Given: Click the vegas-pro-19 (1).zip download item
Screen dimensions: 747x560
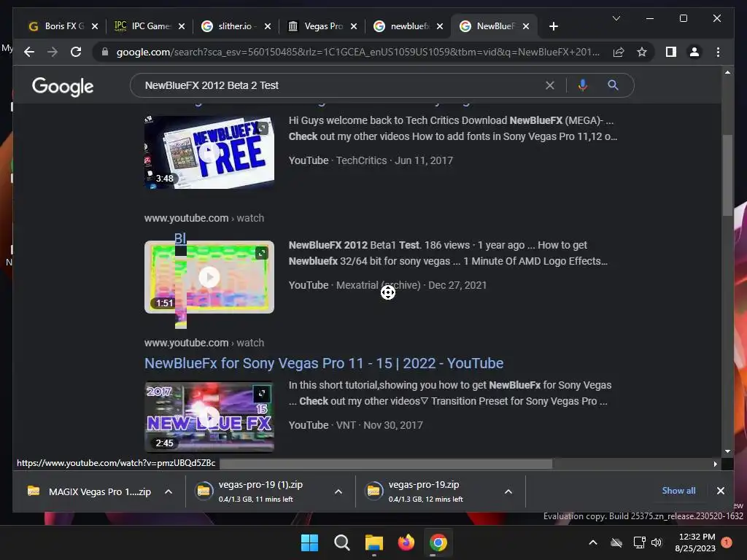Looking at the screenshot, I should click(x=260, y=492).
